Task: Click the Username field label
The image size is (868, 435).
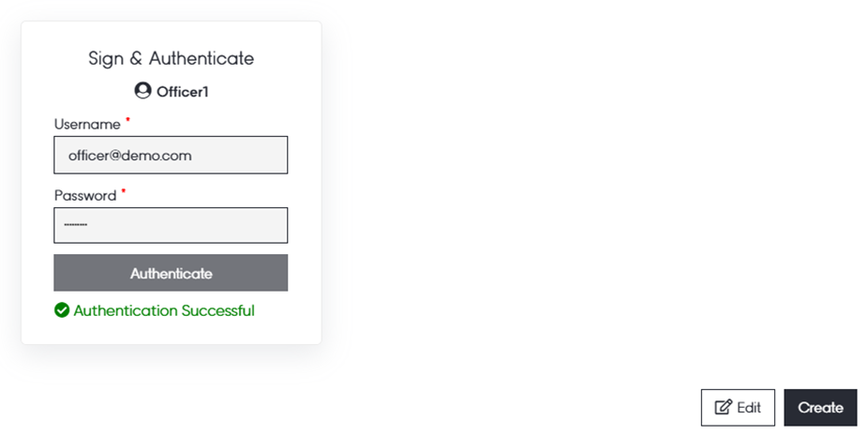Action: click(87, 125)
